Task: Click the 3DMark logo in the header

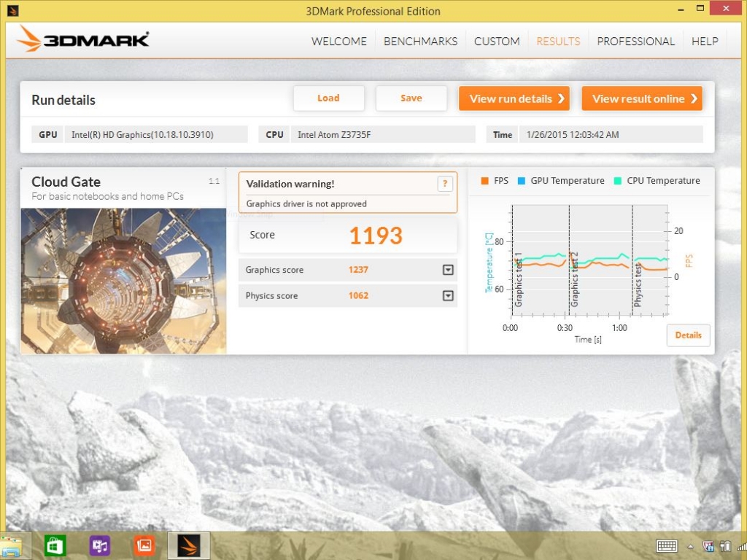Action: coord(83,39)
